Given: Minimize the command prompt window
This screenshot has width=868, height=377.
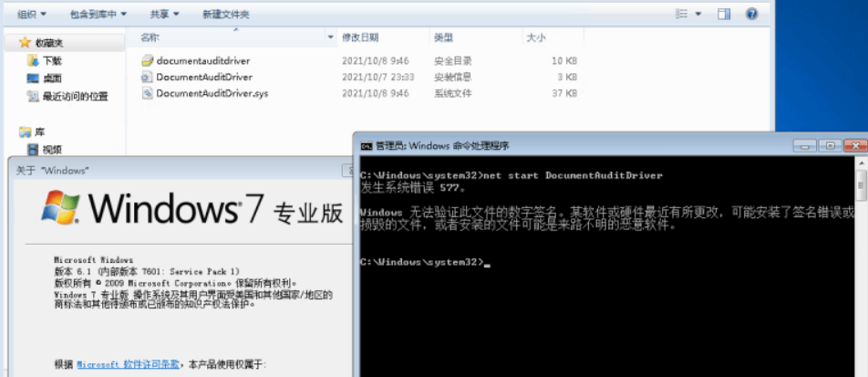Looking at the screenshot, I should (804, 146).
